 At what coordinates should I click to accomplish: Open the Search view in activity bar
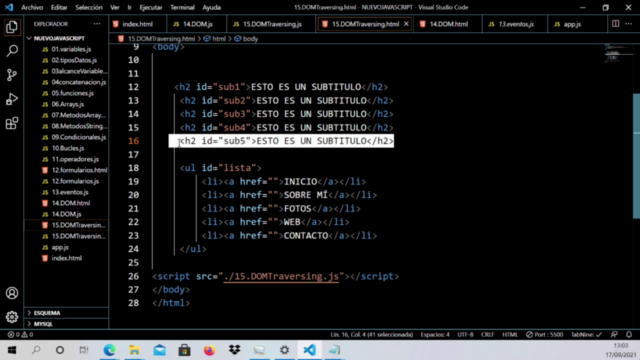12,51
